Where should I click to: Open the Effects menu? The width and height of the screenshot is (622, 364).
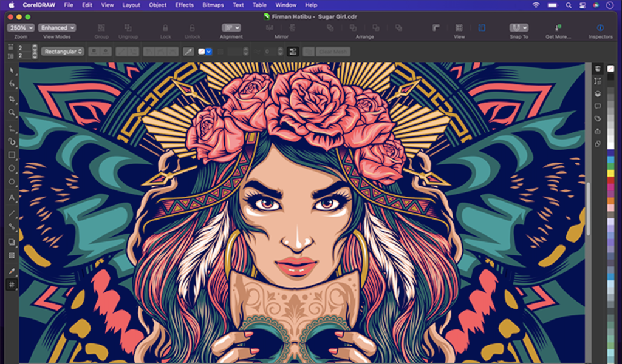[185, 5]
